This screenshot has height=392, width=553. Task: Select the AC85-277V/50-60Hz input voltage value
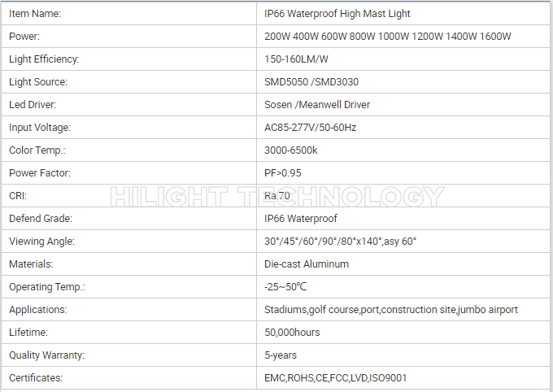311,128
